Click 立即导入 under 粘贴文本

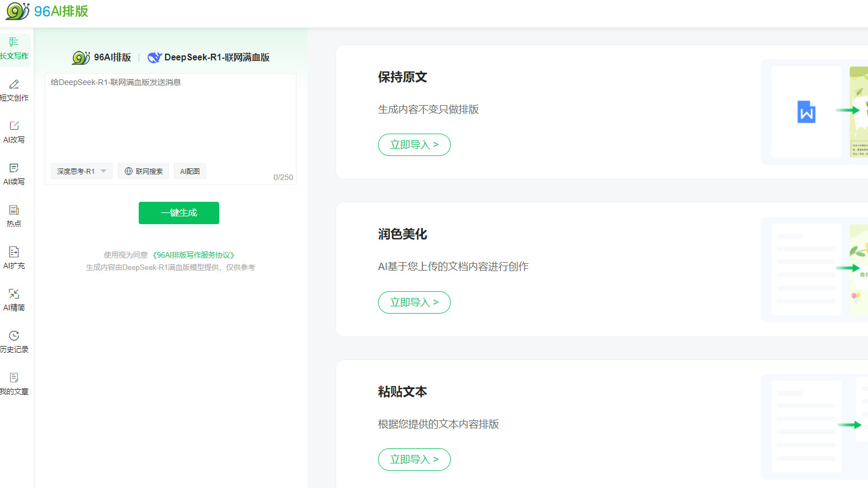pyautogui.click(x=414, y=459)
